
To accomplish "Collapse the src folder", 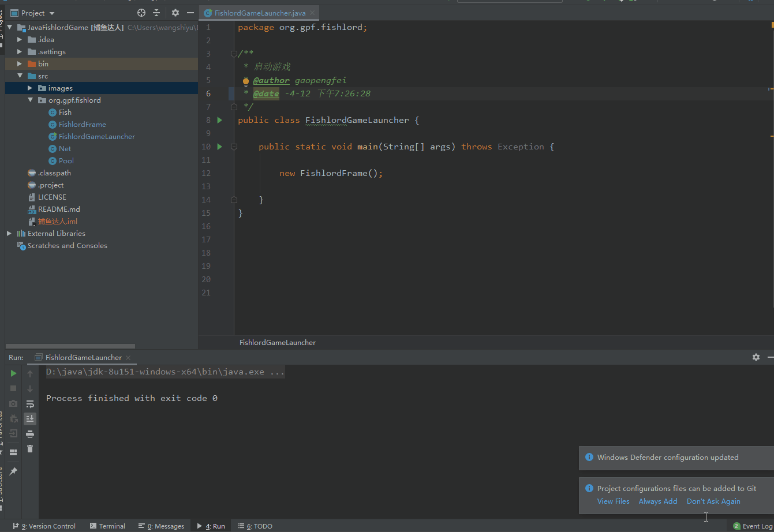I will 20,76.
